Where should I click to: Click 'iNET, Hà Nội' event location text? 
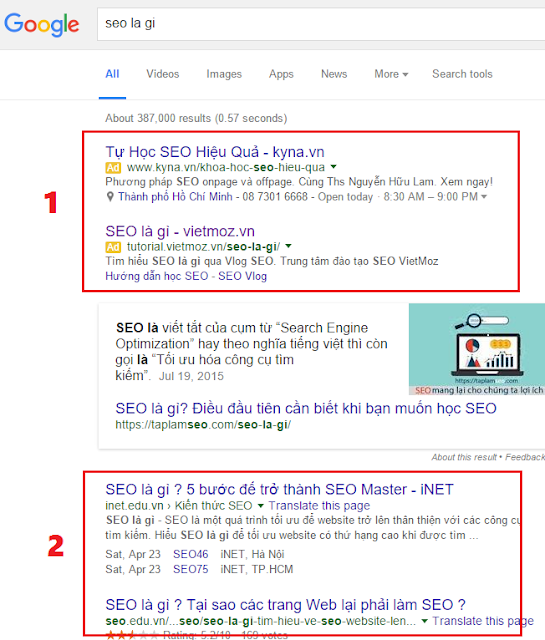tap(252, 554)
